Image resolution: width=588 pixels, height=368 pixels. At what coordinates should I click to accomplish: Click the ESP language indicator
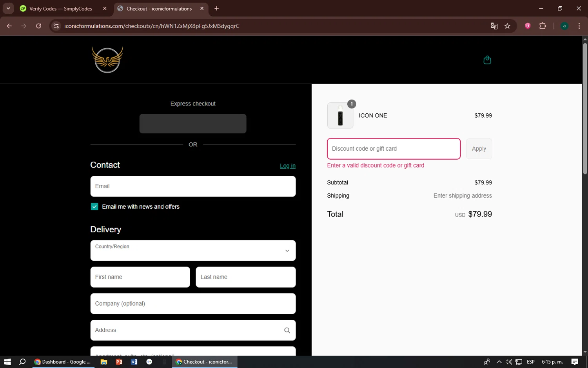click(531, 362)
